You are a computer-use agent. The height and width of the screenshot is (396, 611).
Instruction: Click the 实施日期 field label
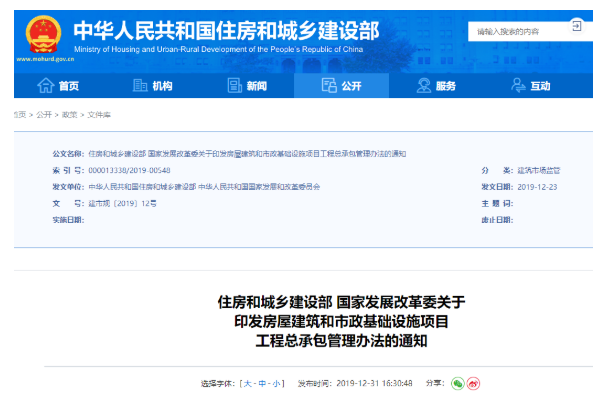[x=68, y=220]
